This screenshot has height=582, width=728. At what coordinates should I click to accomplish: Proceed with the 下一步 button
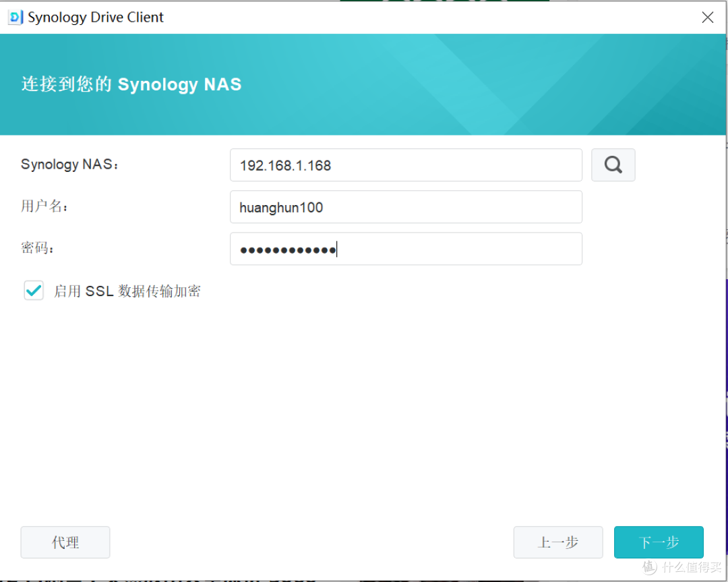659,542
